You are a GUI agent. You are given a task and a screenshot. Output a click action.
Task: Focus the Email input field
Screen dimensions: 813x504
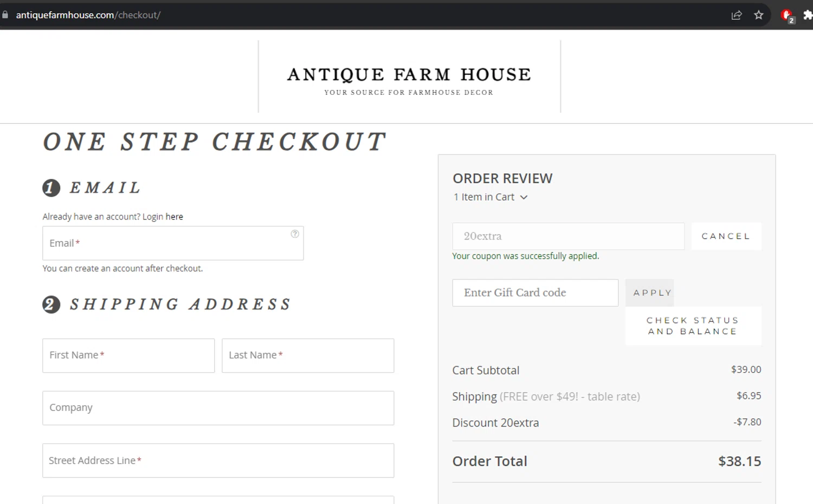tap(173, 243)
